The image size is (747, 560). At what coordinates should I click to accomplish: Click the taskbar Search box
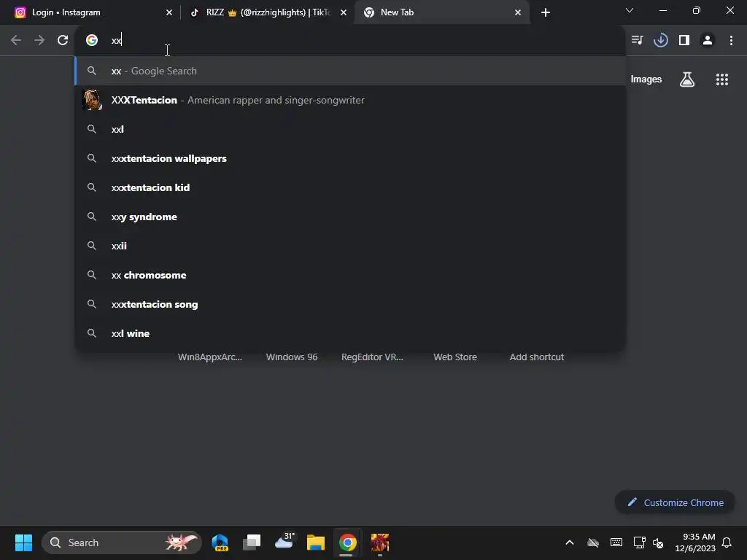click(122, 542)
